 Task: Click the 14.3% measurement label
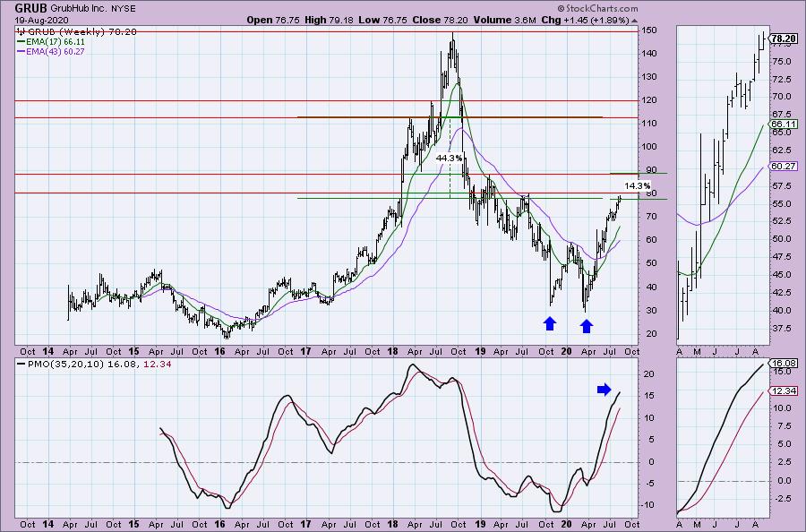tap(638, 186)
